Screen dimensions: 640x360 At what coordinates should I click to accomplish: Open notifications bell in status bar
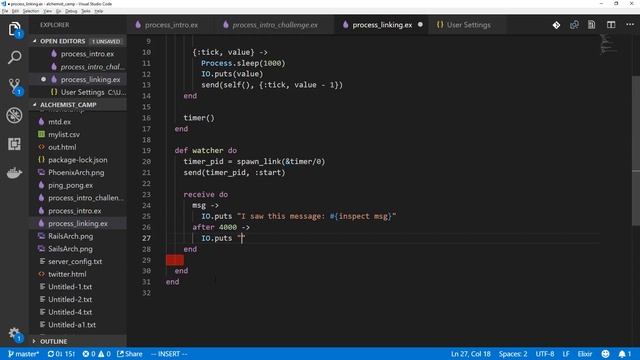point(625,354)
